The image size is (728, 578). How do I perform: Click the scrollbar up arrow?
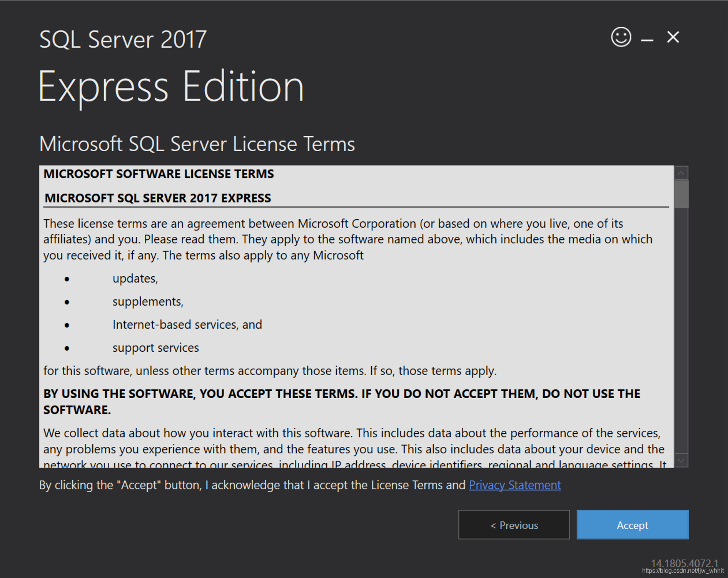(x=680, y=173)
